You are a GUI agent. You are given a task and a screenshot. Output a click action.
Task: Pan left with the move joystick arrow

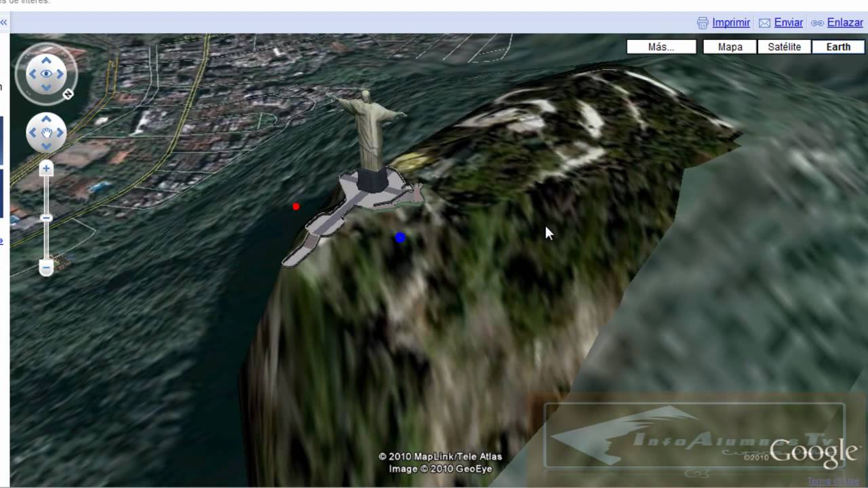pos(33,132)
